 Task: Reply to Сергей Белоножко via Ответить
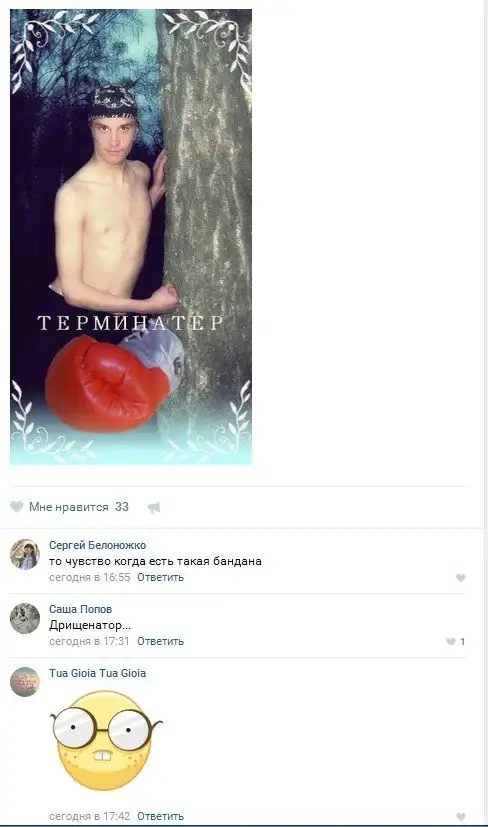tap(160, 578)
